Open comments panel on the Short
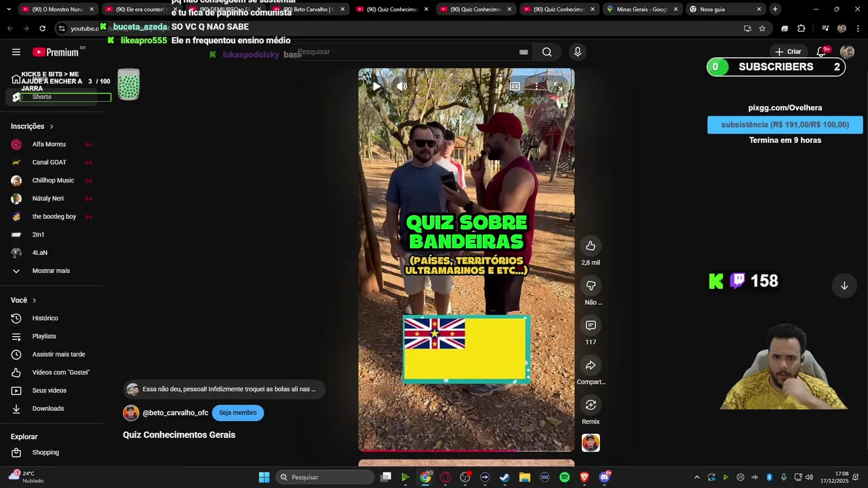The height and width of the screenshot is (488, 868). (591, 326)
